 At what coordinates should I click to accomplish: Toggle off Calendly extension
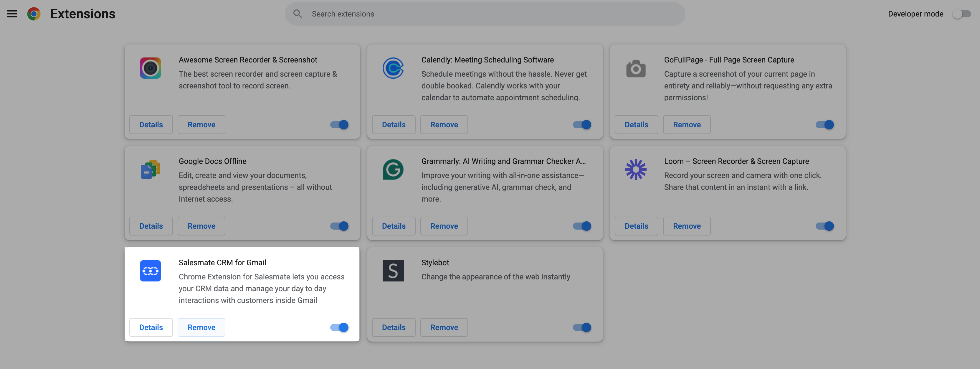582,125
